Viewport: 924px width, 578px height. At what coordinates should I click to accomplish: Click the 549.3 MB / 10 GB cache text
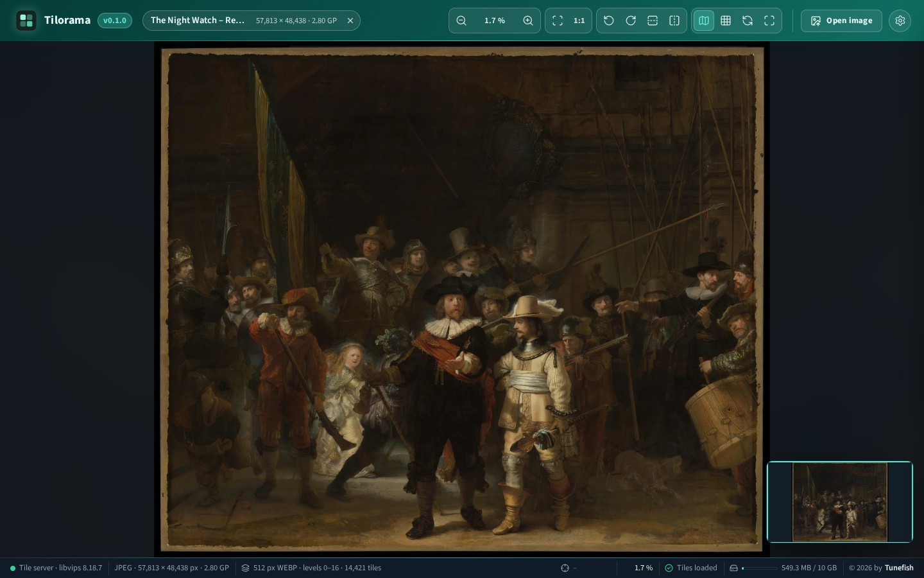click(809, 568)
